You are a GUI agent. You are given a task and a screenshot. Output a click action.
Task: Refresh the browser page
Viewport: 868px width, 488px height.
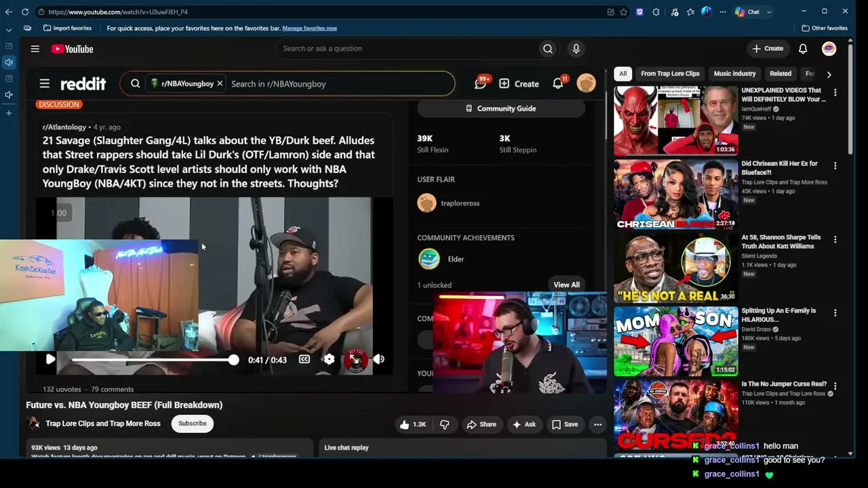tap(25, 12)
